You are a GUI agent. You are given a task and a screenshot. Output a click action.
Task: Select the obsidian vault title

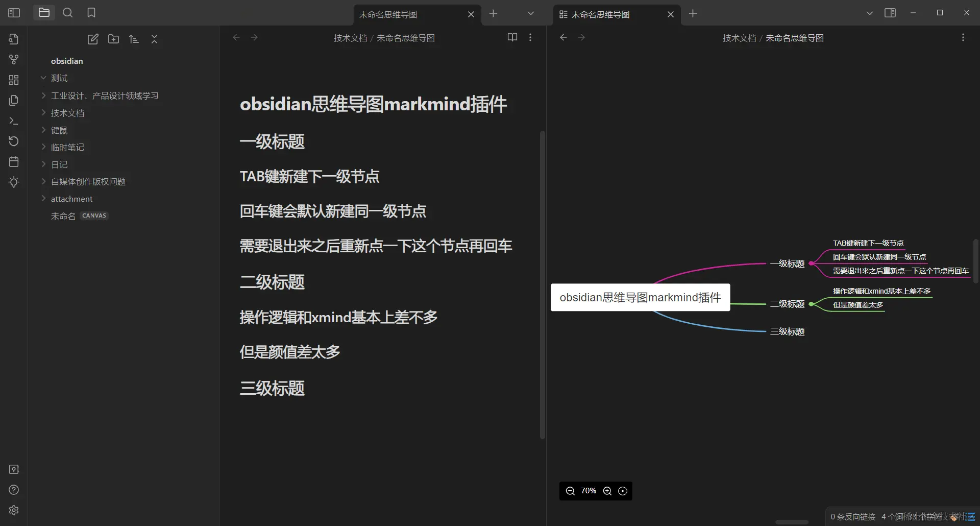point(67,61)
